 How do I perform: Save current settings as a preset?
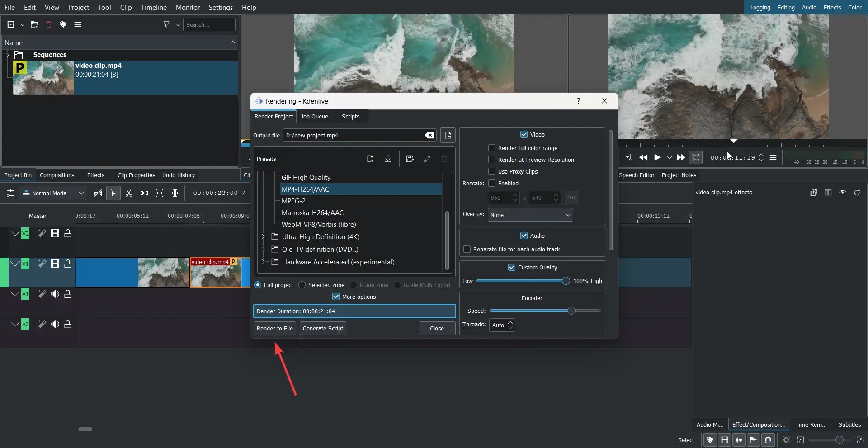(x=409, y=159)
